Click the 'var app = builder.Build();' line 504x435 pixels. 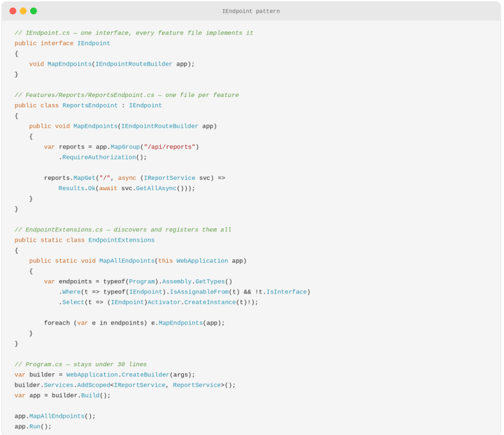pos(62,396)
